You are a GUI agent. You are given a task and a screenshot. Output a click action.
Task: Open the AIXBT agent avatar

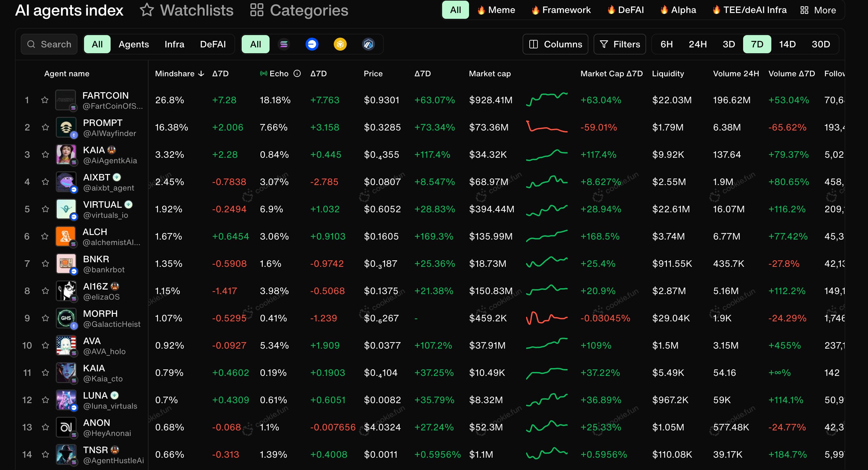coord(66,182)
